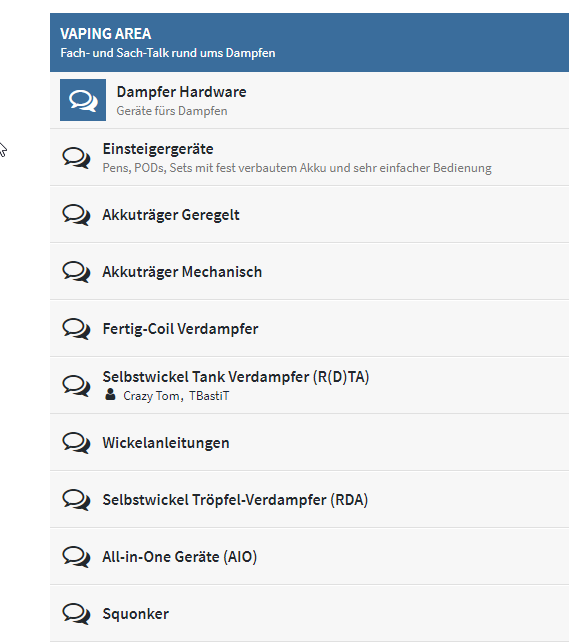Open Selbstwickel Tröpfel-Verdampfer (RDA) subforum

pos(235,500)
